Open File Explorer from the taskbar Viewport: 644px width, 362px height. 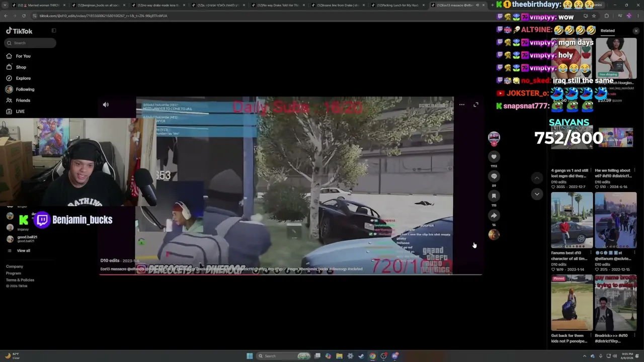pyautogui.click(x=339, y=356)
